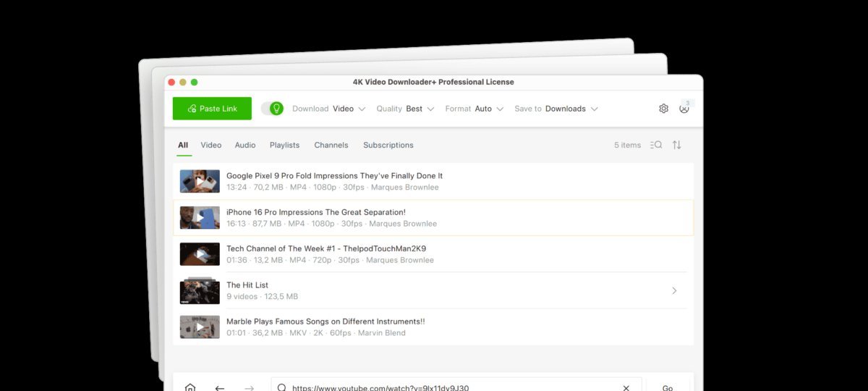Open the Playlists tab
Screen dimensions: 868x391
284,145
